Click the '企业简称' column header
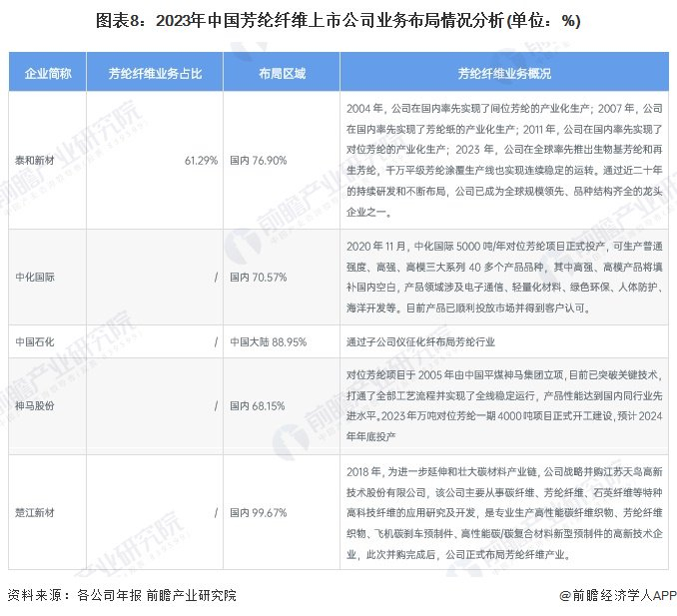Viewport: 677px width, 616px height. pyautogui.click(x=48, y=74)
